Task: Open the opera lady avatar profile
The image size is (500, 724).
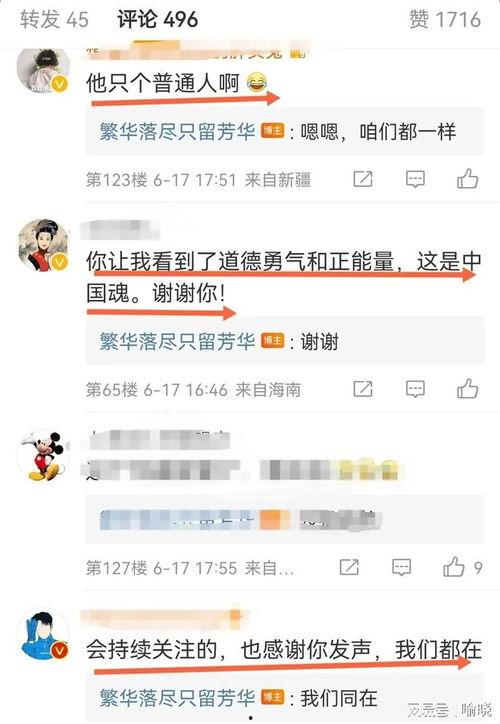Action: click(x=42, y=245)
